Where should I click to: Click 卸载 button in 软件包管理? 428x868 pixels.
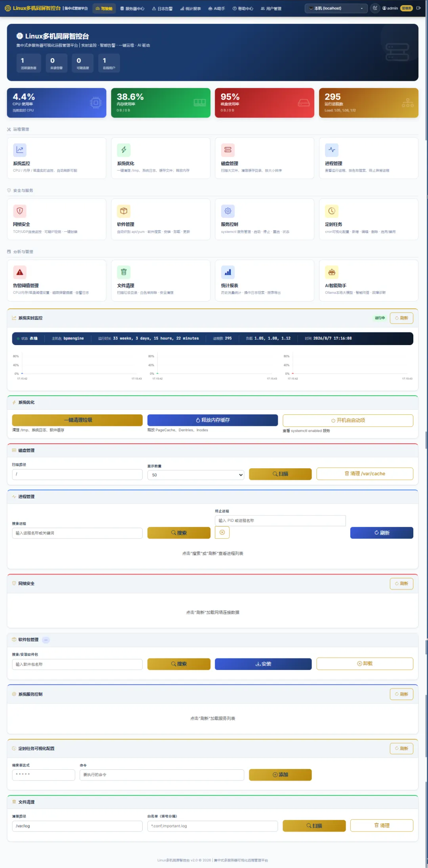pos(365,664)
